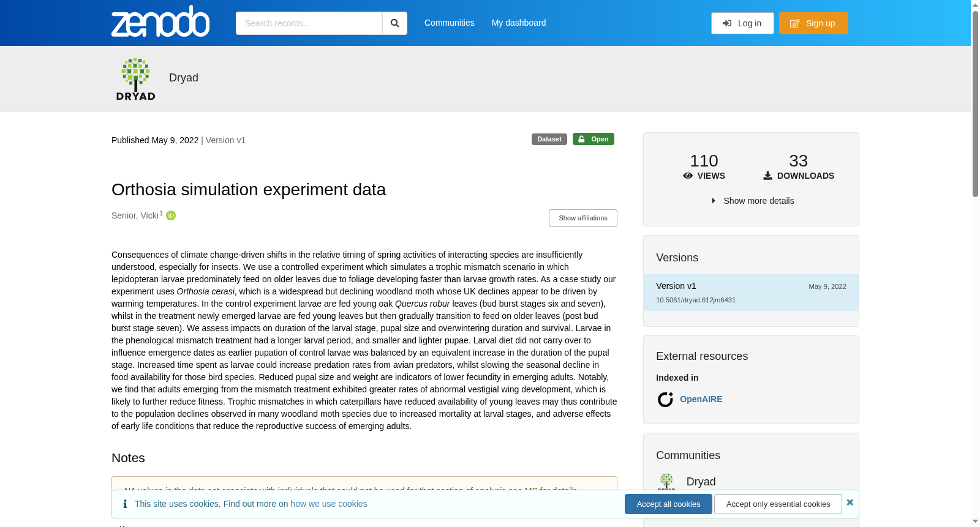Click the OpenAIRE logo icon

[665, 399]
